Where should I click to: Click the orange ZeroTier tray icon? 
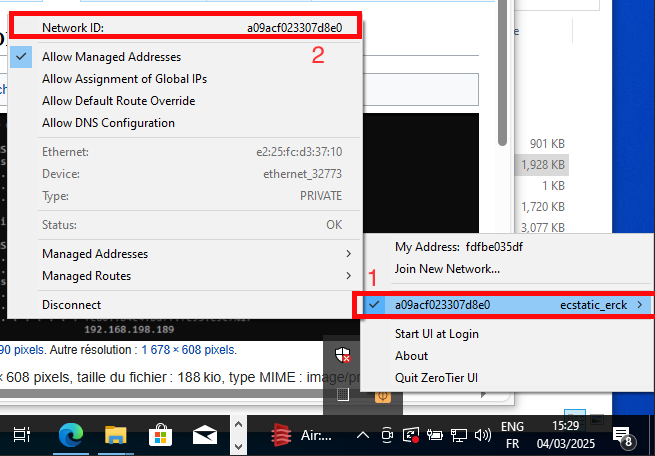click(382, 395)
